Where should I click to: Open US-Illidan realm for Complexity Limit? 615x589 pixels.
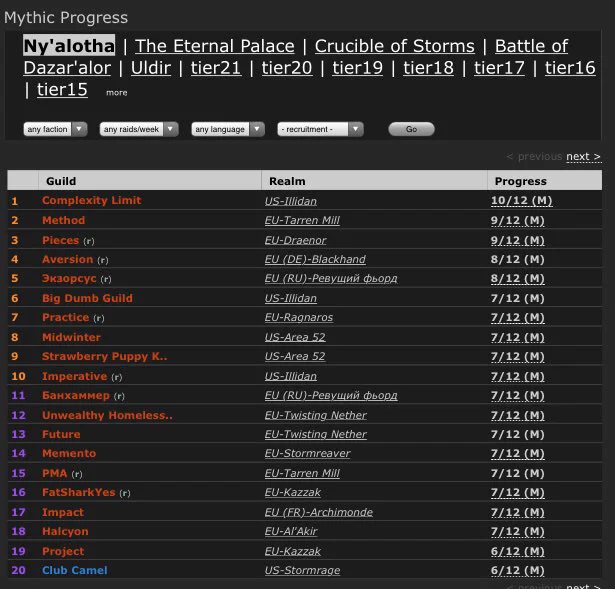click(x=291, y=201)
